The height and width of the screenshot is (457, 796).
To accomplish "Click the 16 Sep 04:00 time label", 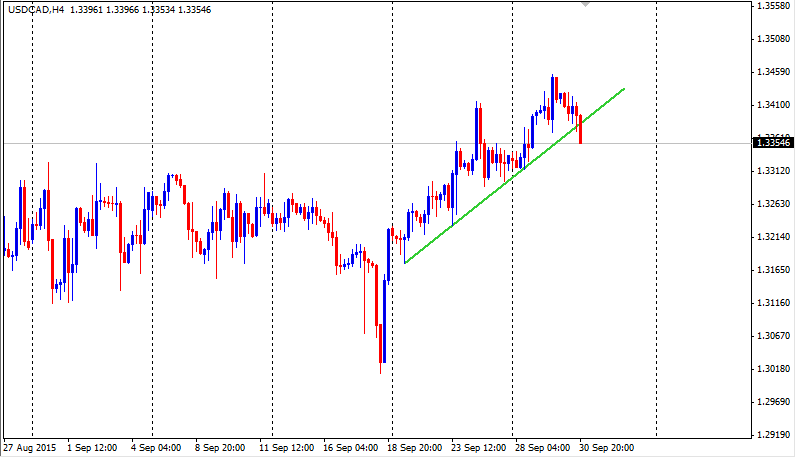I will 350,448.
